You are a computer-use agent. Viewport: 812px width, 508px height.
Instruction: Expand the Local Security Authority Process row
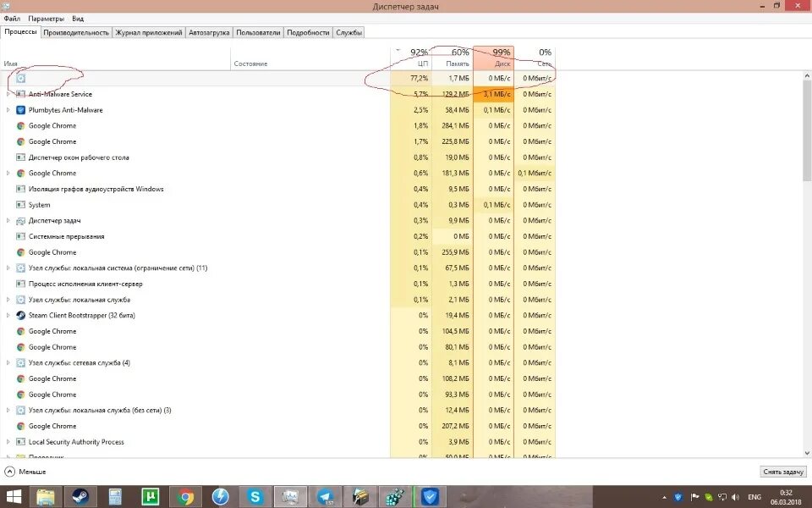point(8,442)
